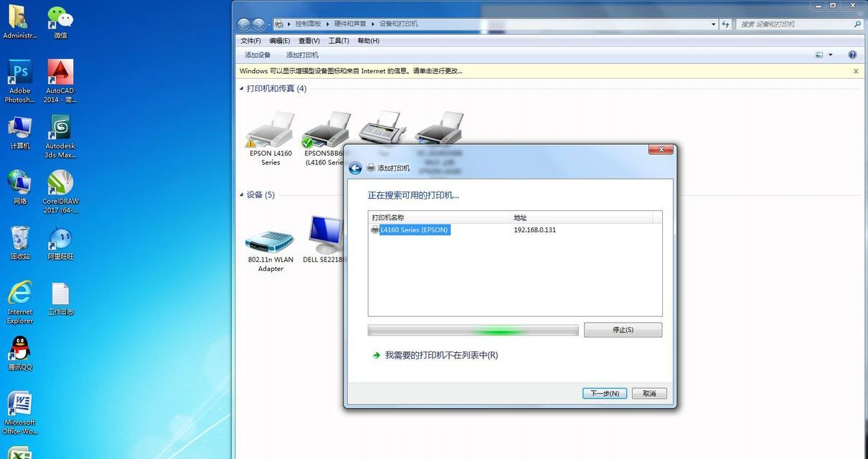This screenshot has width=868, height=459.
Task: Open the Adobe Photoshop desktop shortcut
Action: 20,81
